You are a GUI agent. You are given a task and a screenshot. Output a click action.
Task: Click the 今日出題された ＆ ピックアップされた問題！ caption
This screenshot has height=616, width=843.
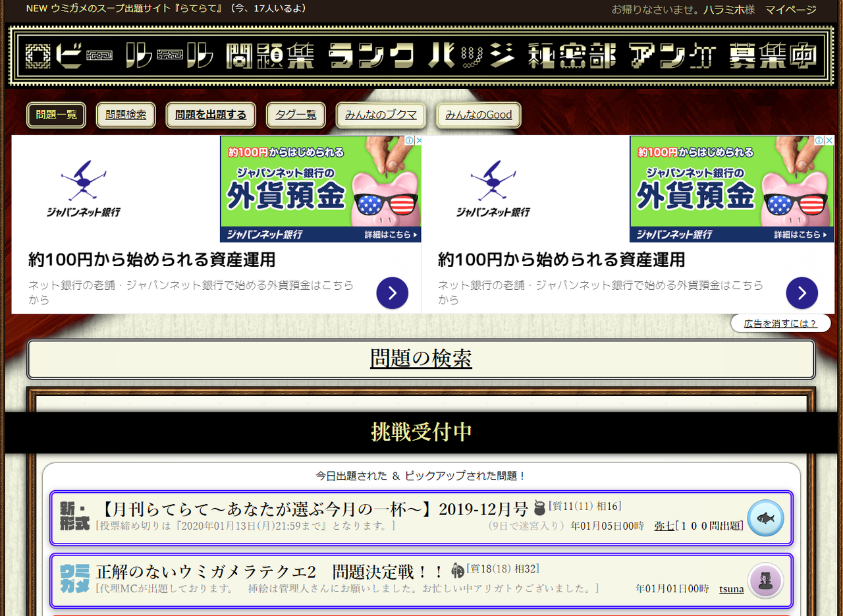[421, 476]
